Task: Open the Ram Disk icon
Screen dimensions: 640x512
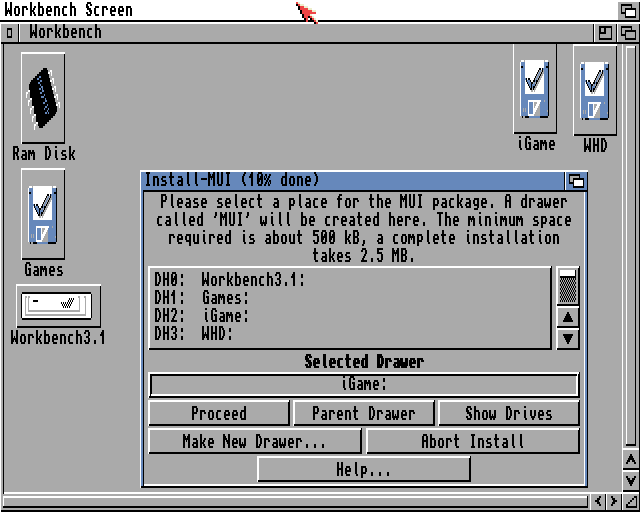Action: pyautogui.click(x=43, y=98)
